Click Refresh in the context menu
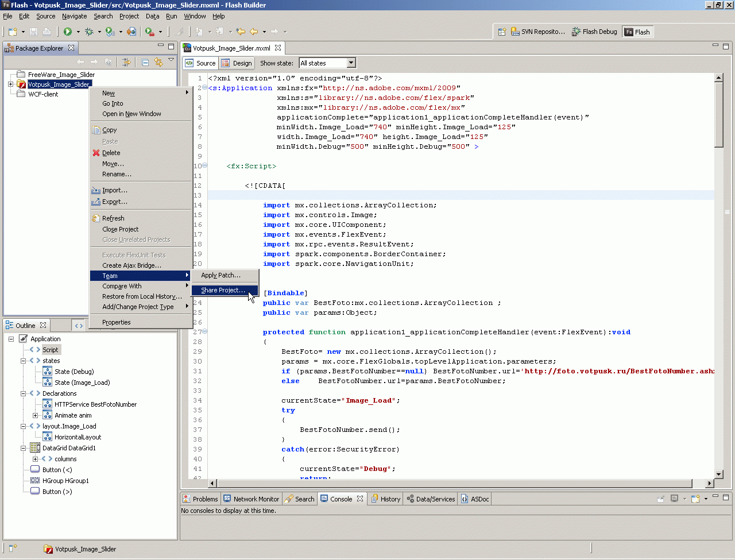 coord(113,218)
